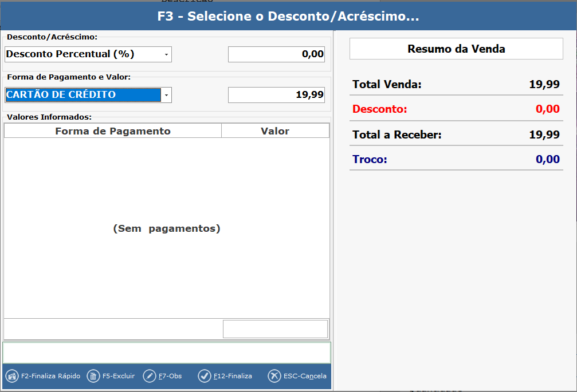The height and width of the screenshot is (392, 577).
Task: Click the Valores Informados: label
Action: pos(49,117)
